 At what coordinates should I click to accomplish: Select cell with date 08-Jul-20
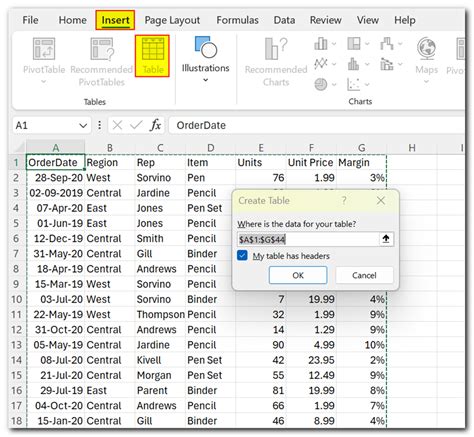coord(56,360)
